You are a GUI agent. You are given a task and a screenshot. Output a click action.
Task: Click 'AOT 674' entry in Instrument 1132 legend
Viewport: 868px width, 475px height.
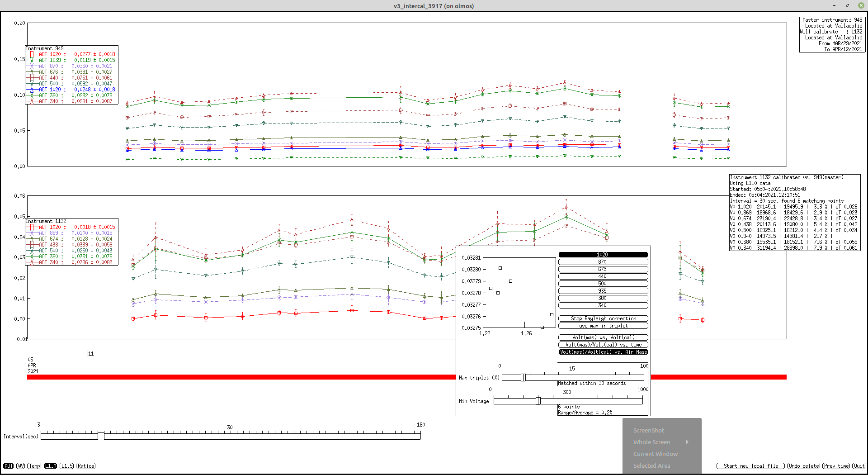tap(71, 239)
